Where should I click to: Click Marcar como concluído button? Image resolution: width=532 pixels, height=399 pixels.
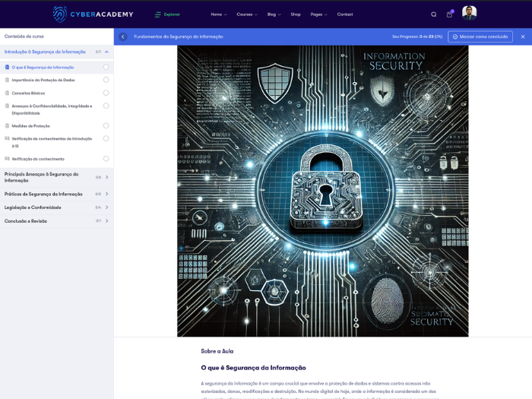[x=480, y=36]
